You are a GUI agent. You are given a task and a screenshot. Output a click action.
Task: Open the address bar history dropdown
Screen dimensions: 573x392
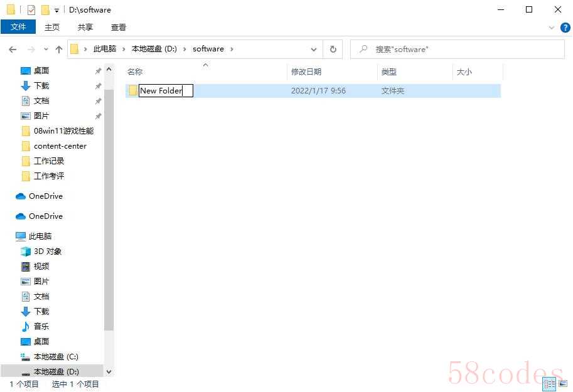[x=314, y=50]
